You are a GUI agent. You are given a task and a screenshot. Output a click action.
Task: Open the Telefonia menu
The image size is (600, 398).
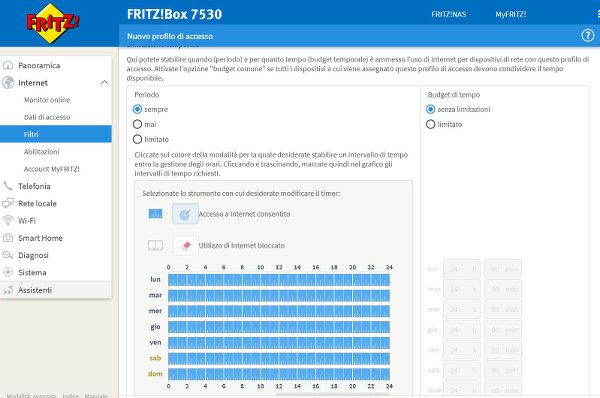pos(56,186)
